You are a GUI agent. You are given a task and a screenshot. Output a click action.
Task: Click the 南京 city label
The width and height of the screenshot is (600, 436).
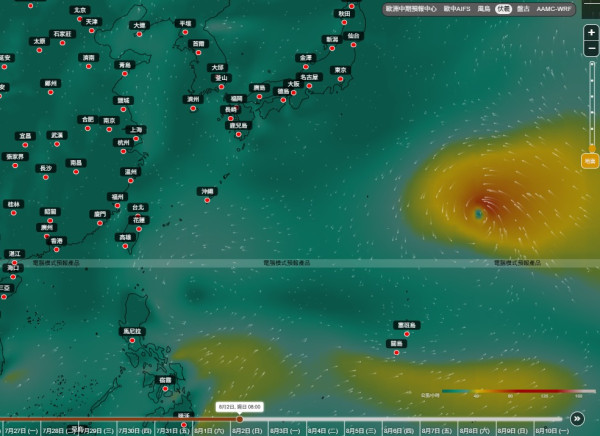[109, 121]
